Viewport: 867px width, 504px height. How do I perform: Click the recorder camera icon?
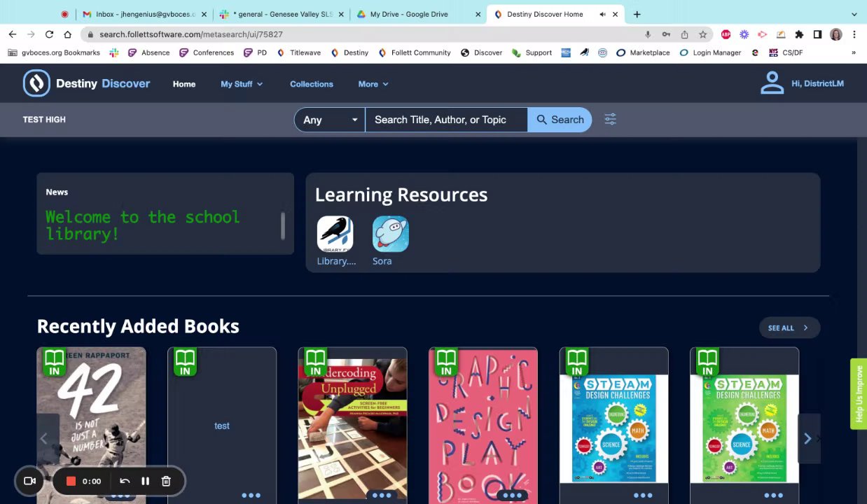29,481
